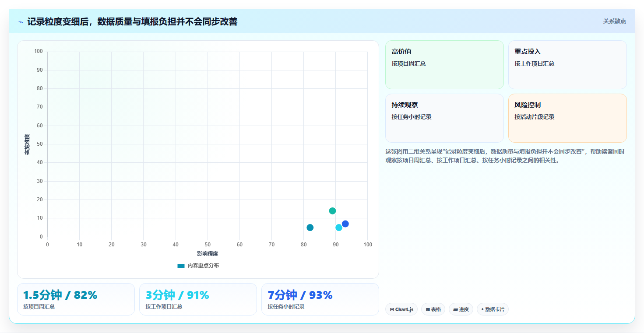Viewport: 644px width, 333px height.
Task: Select the 数据卡片 tag chip
Action: 493,309
